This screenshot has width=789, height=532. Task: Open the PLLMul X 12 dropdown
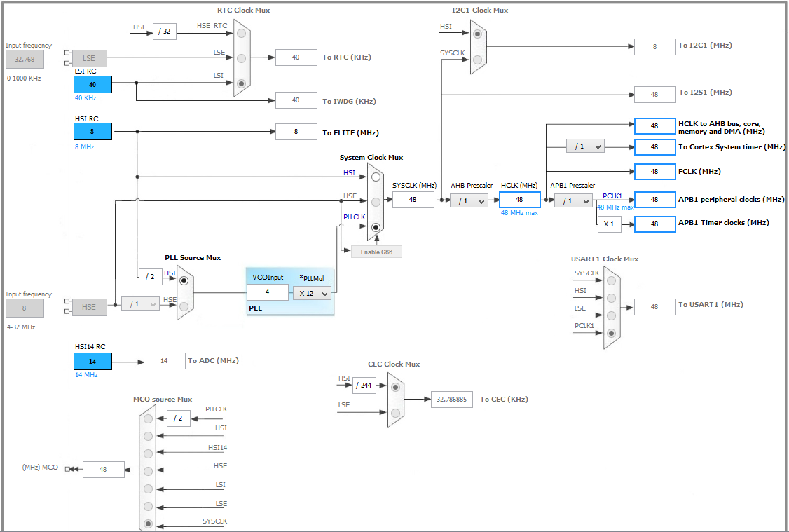[x=313, y=293]
